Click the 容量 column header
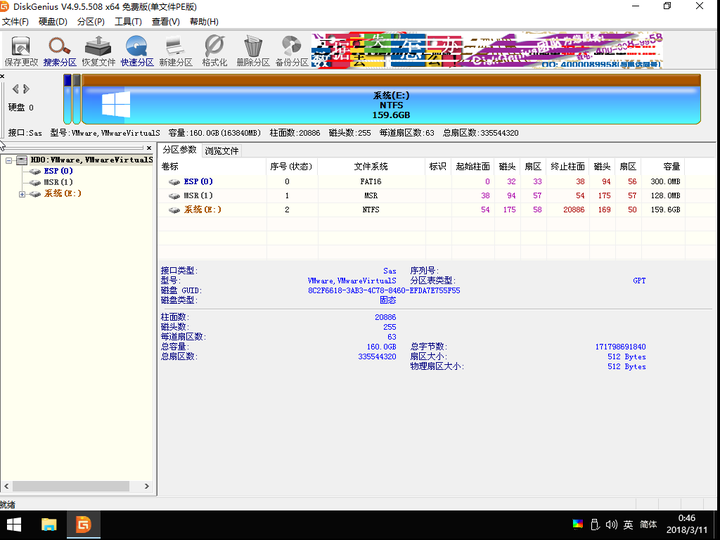This screenshot has width=720, height=540. click(663, 167)
